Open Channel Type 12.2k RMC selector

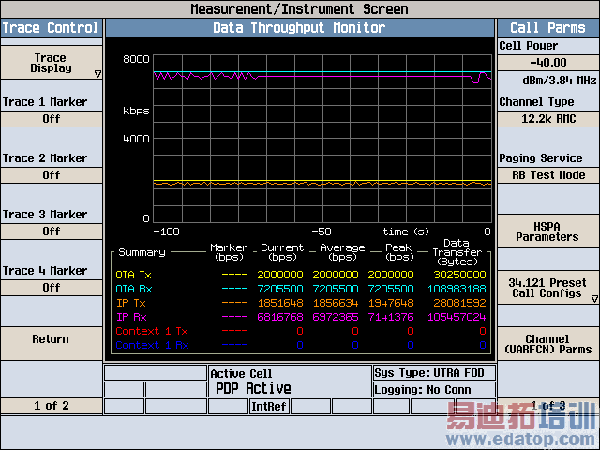548,118
